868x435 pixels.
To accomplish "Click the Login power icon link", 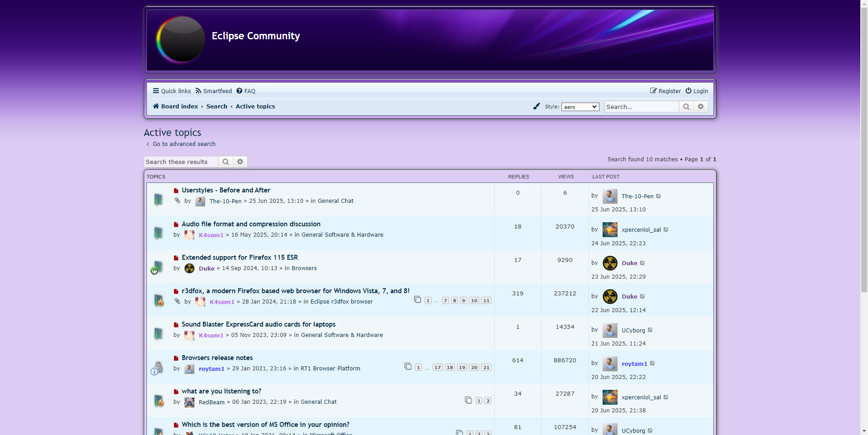I will point(697,91).
